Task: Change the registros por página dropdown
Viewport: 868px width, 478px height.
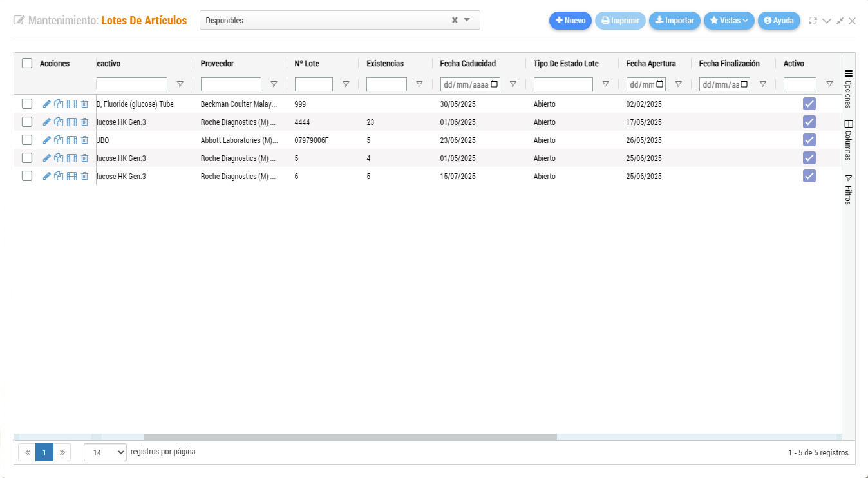Action: (x=106, y=452)
